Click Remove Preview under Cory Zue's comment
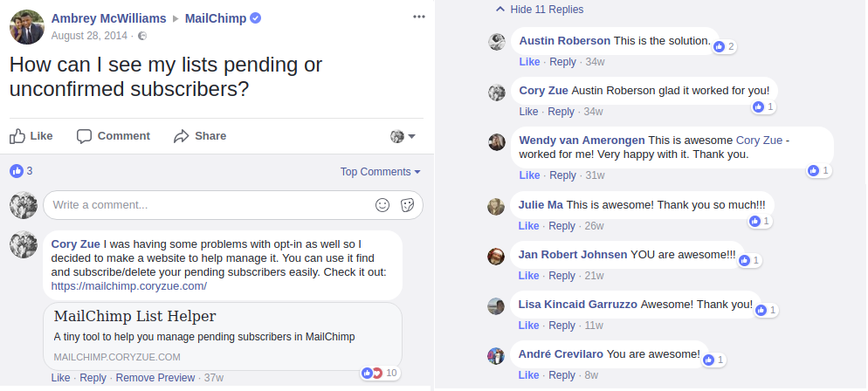Screen dimensions: 868x391 click(x=155, y=378)
